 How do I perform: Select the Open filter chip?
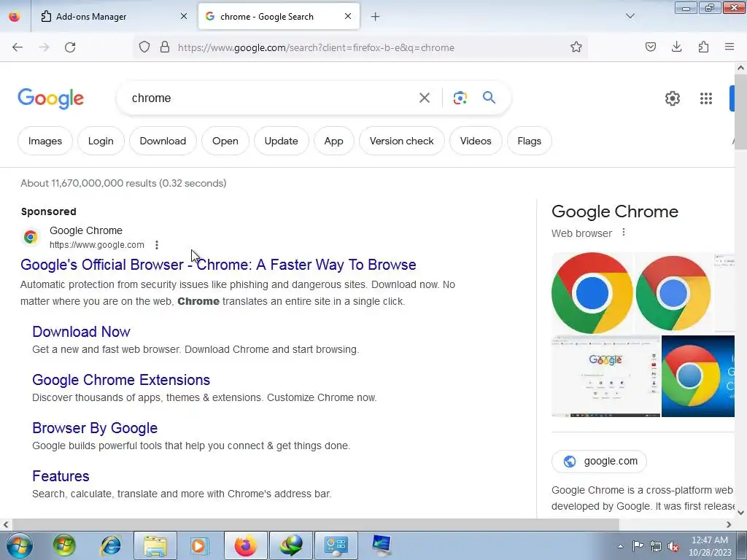[225, 141]
